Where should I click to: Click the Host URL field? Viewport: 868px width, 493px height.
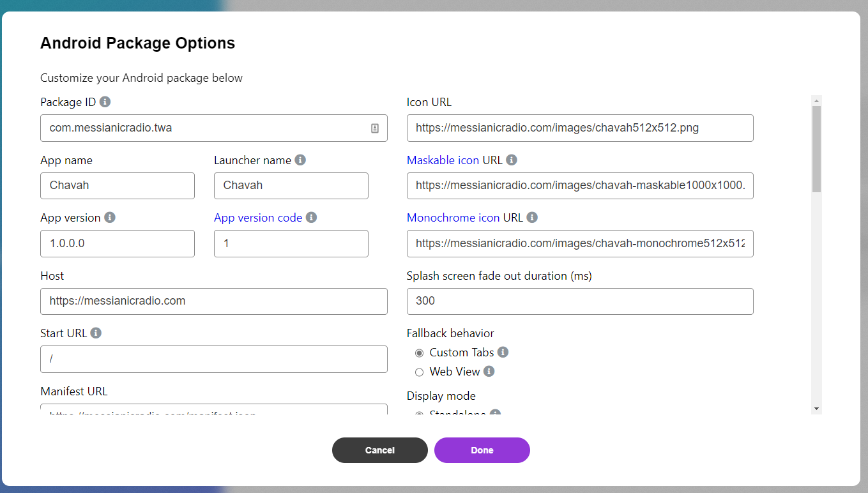click(214, 301)
